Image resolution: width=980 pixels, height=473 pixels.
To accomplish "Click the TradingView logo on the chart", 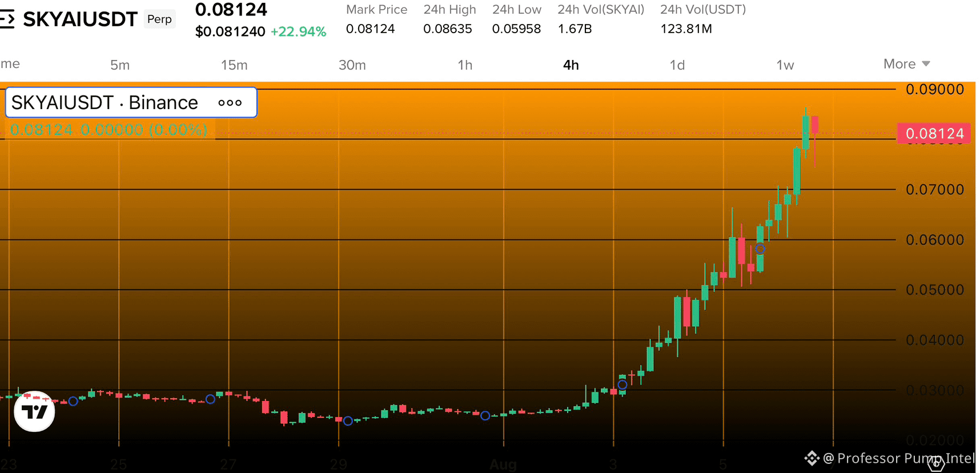I will [34, 411].
